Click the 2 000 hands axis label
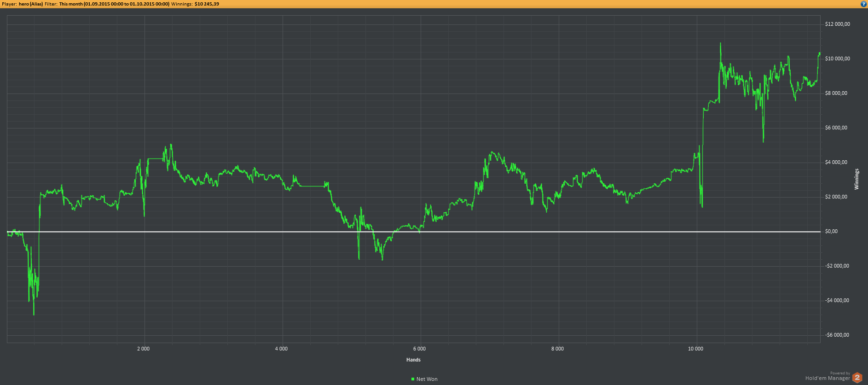Viewport: 868px width, 385px height. coord(144,349)
